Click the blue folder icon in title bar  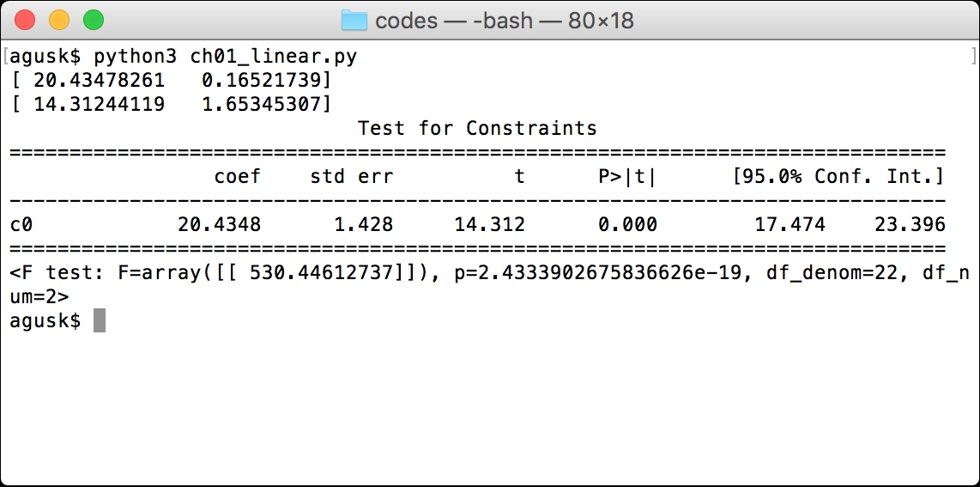[x=354, y=21]
